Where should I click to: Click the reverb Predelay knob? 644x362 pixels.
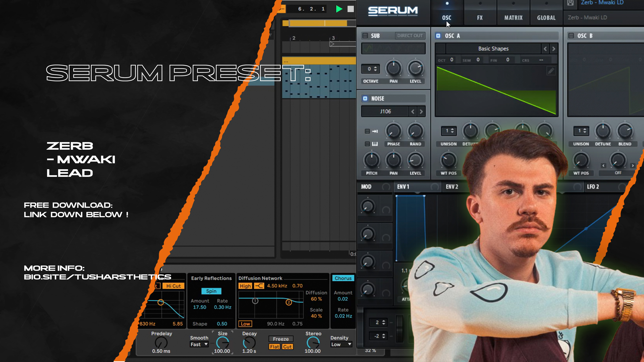pyautogui.click(x=161, y=342)
